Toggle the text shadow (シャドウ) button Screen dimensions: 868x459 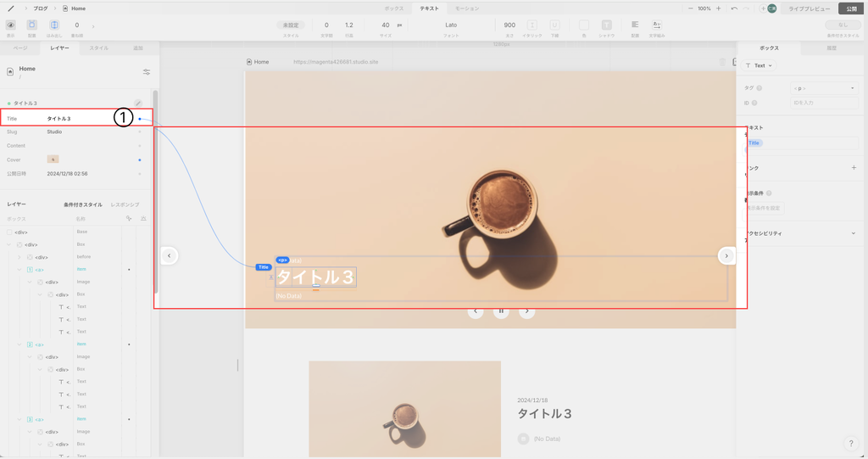click(x=607, y=25)
